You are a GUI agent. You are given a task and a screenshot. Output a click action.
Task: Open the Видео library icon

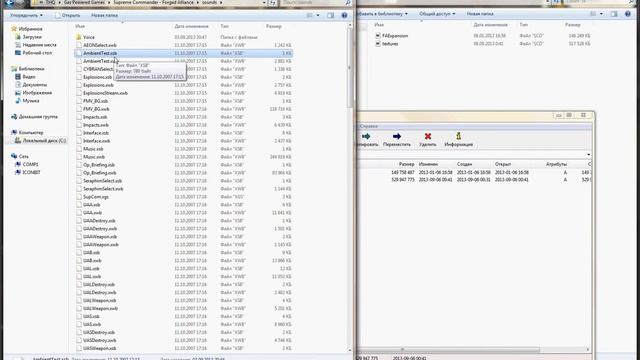pyautogui.click(x=18, y=77)
